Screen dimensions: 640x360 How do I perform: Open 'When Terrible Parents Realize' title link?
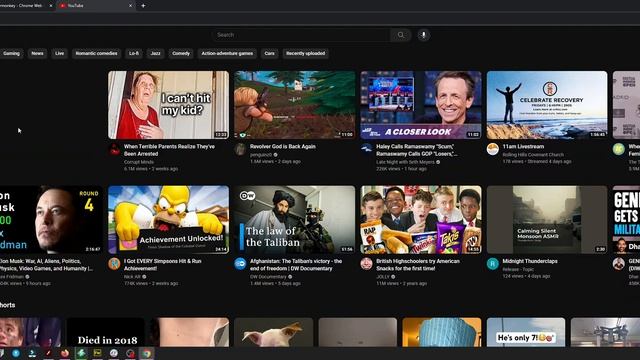[x=169, y=150]
